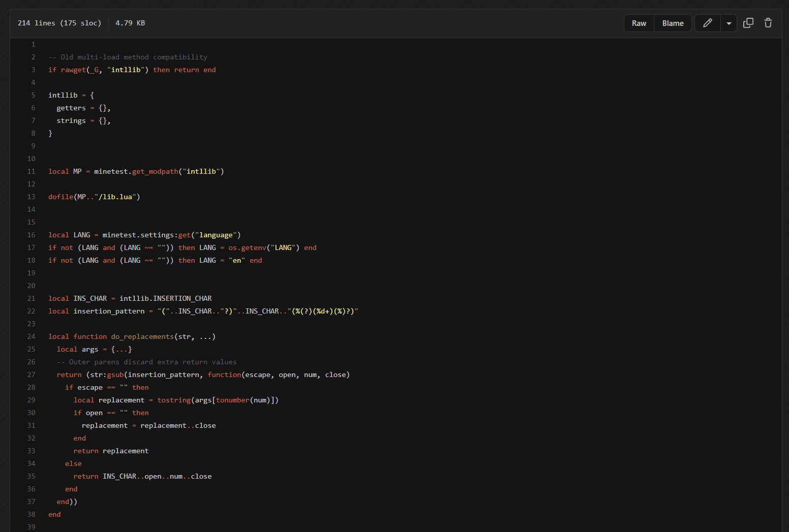Click line number 22
Image resolution: width=789 pixels, height=532 pixels.
pos(32,311)
